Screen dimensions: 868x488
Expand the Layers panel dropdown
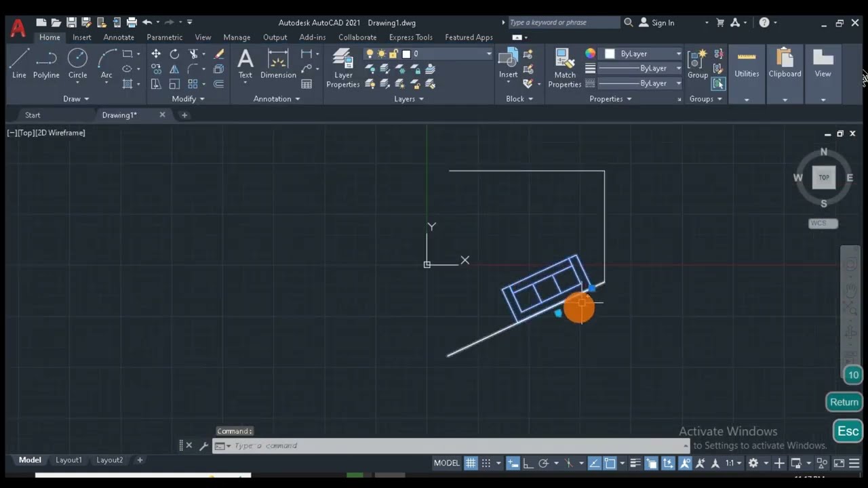click(x=409, y=99)
